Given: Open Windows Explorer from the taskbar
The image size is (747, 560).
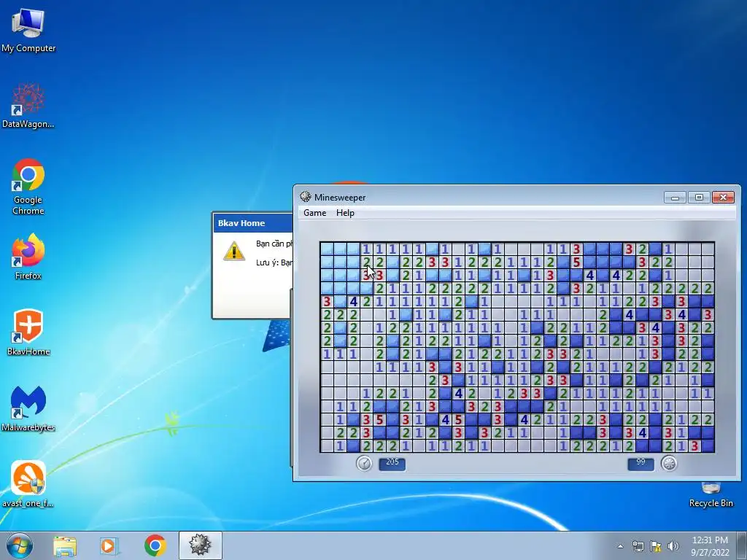Looking at the screenshot, I should (65, 546).
